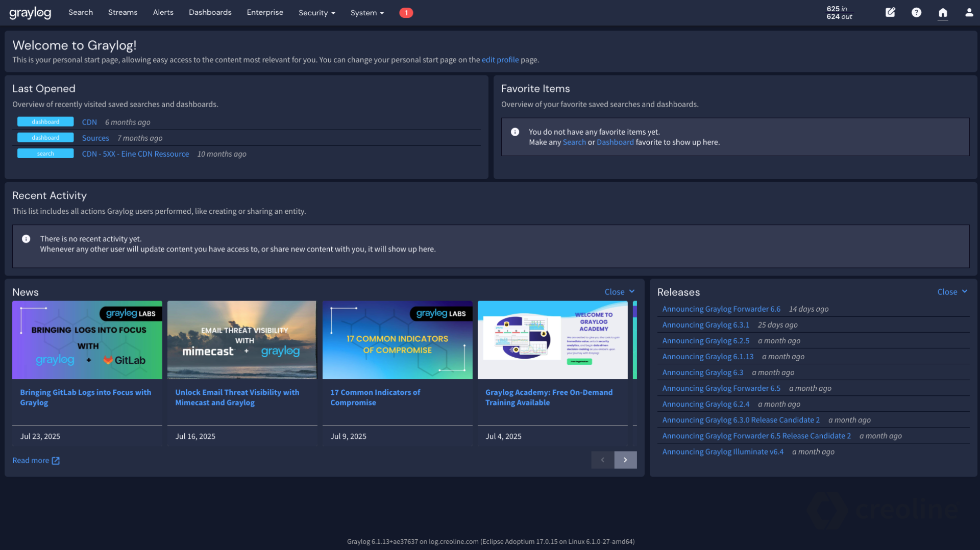Image resolution: width=980 pixels, height=550 pixels.
Task: Open the GitLab Logs news thumbnail
Action: 87,340
